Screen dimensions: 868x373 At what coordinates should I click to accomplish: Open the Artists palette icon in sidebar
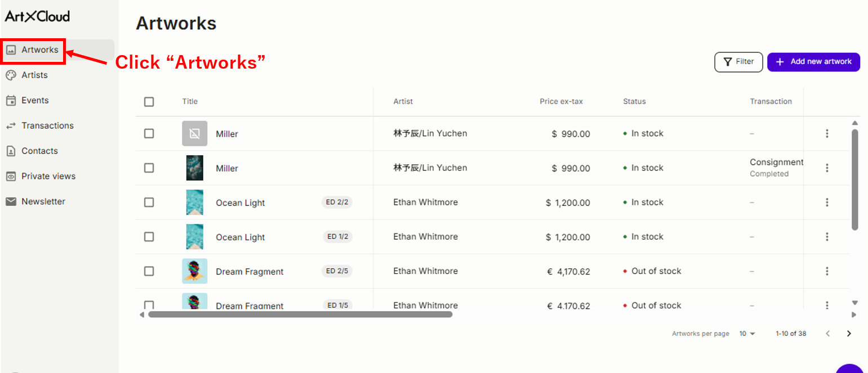(11, 75)
